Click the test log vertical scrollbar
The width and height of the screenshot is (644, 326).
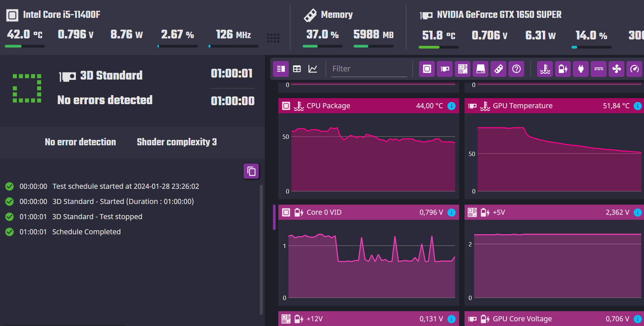pyautogui.click(x=261, y=249)
